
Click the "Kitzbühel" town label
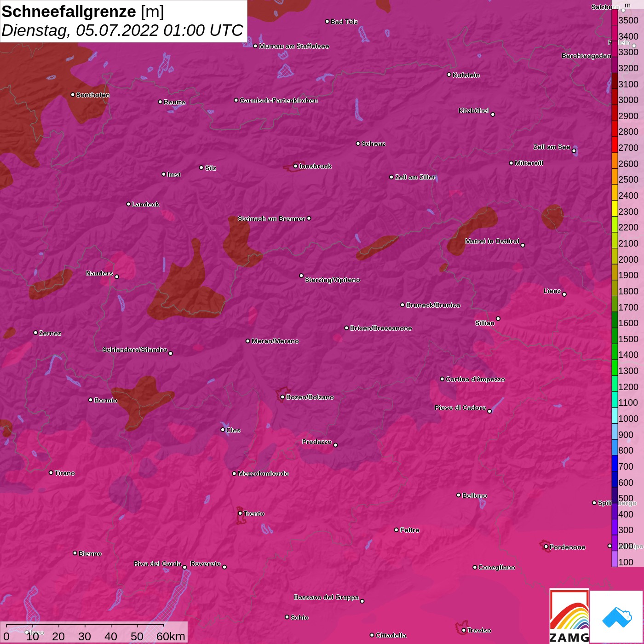(x=474, y=110)
